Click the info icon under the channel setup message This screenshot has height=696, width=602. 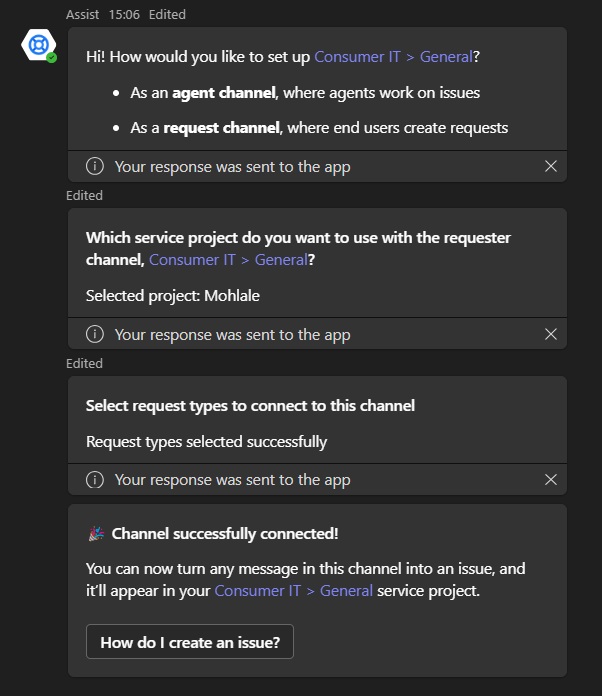click(95, 167)
